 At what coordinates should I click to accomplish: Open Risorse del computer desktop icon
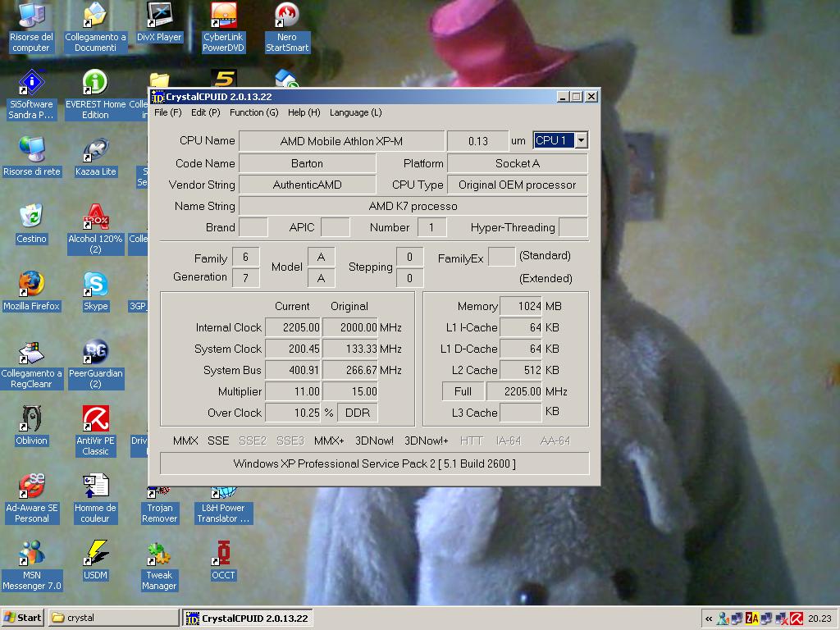pyautogui.click(x=31, y=27)
